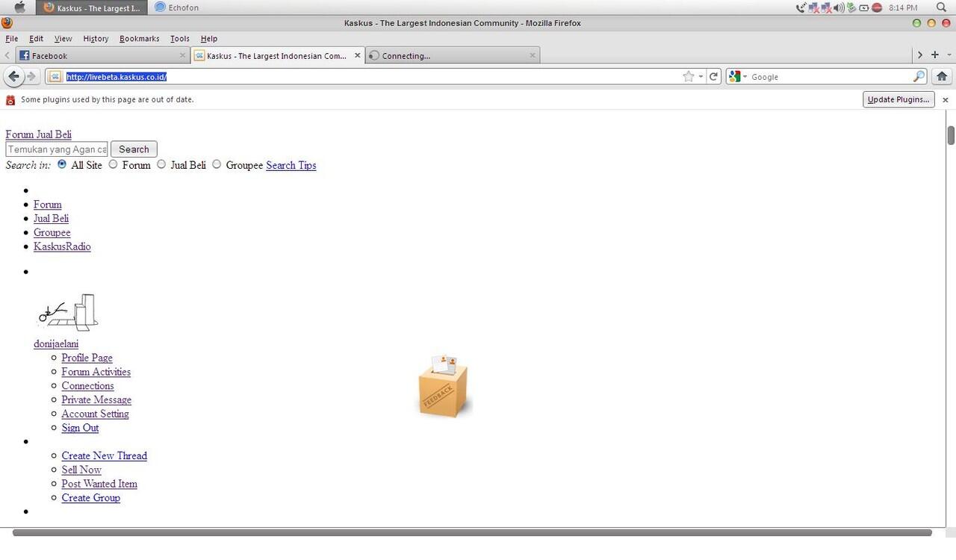Select the Jual Beli search radio button
This screenshot has height=560, width=956.
(x=161, y=164)
